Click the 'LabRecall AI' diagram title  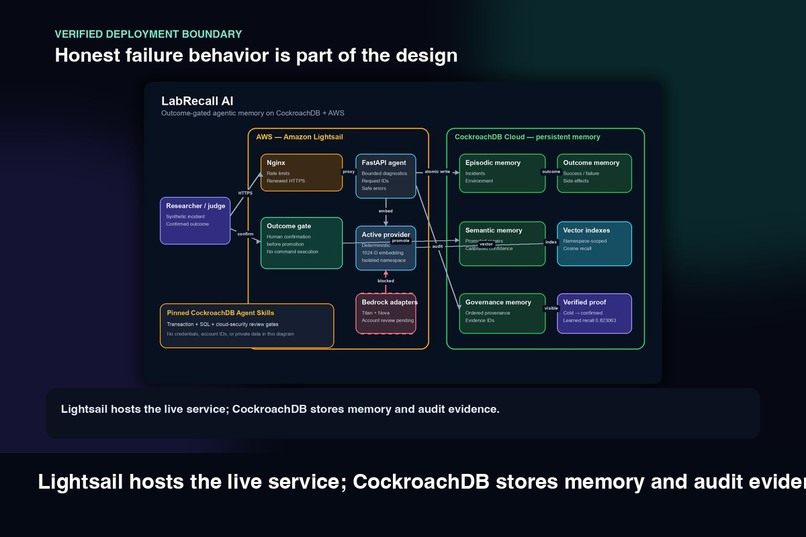tap(197, 101)
